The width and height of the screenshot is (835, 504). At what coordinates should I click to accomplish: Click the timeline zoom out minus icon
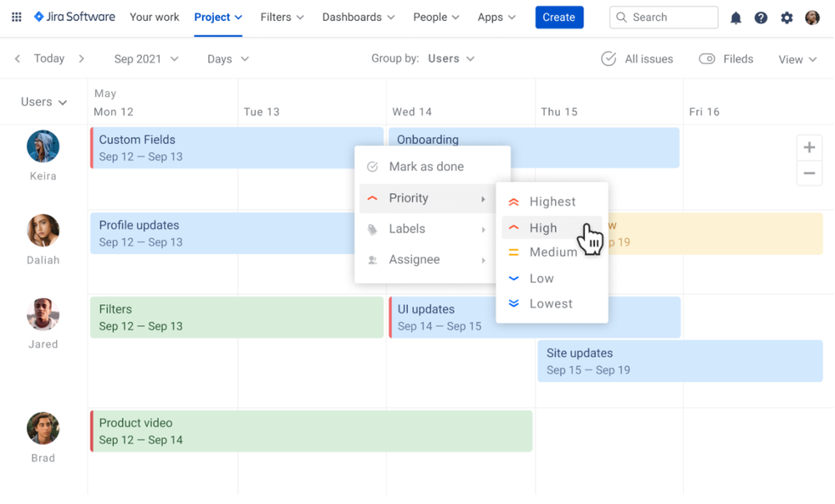tap(809, 173)
